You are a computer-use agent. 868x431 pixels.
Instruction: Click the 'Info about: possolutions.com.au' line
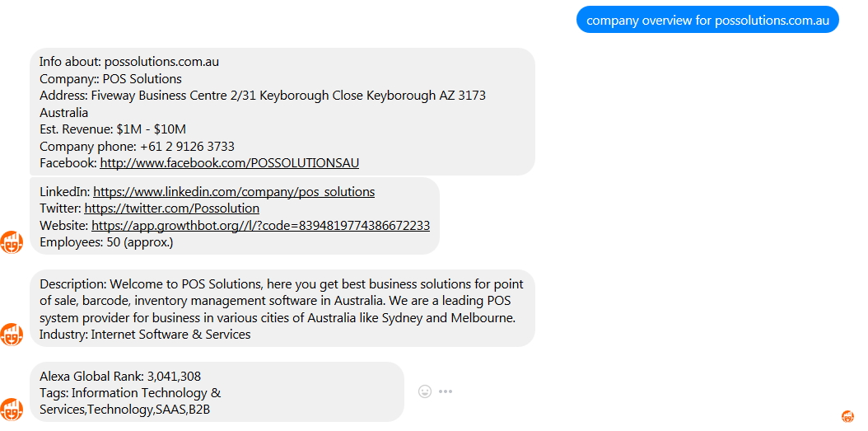129,62
